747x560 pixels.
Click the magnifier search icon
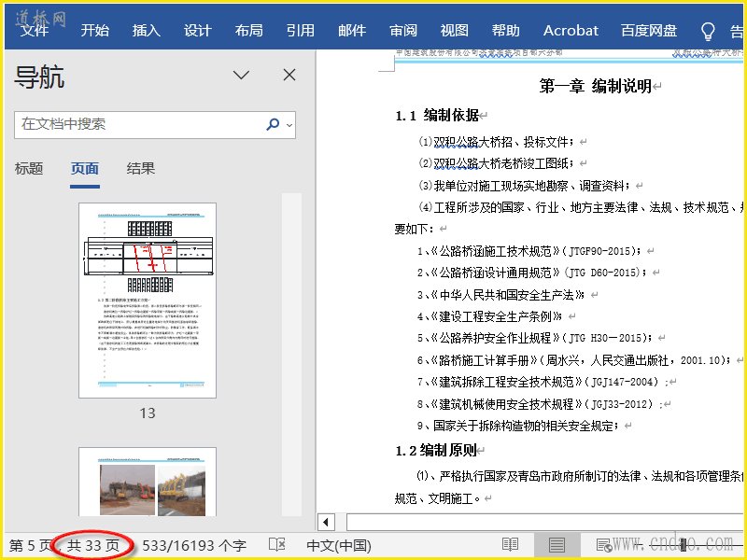273,125
